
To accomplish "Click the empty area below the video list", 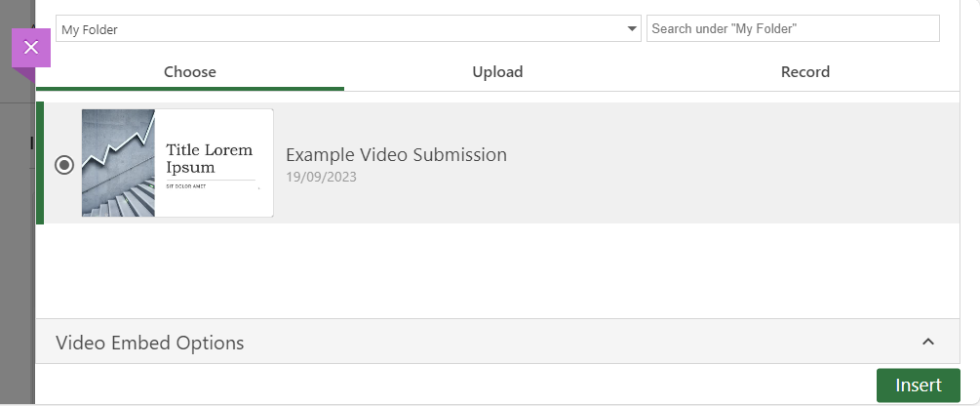I will point(497,271).
